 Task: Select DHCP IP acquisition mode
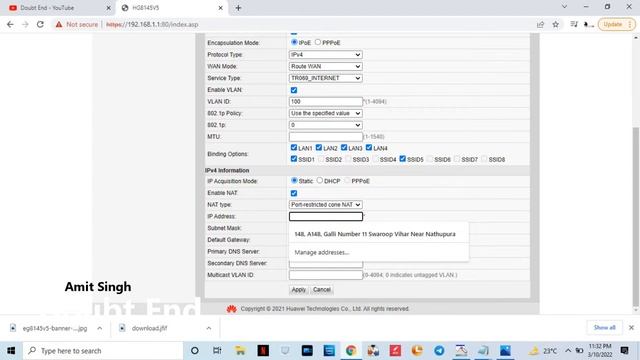[x=320, y=180]
